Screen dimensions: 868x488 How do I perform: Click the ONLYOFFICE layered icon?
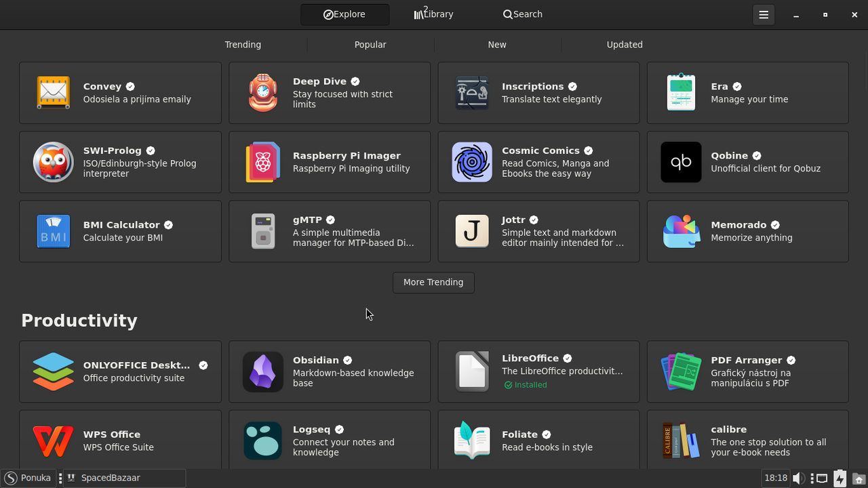53,371
